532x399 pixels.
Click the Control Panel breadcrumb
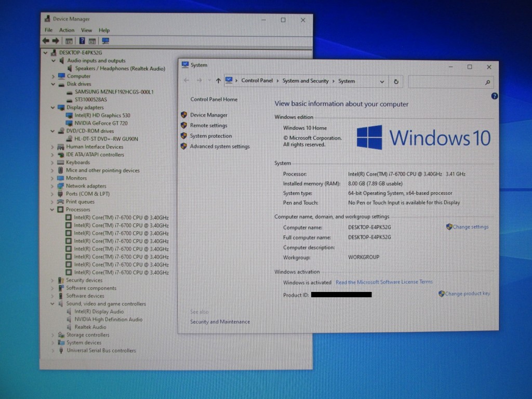tap(257, 81)
